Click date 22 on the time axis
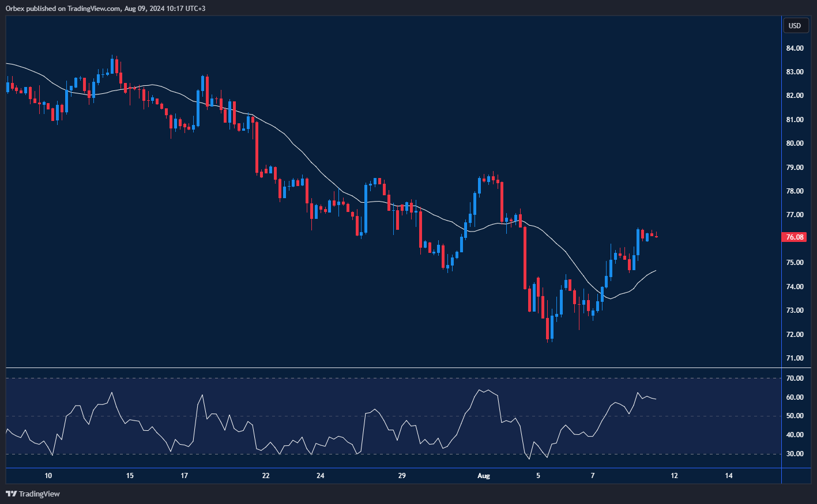Viewport: 817px width, 504px height. (266, 476)
